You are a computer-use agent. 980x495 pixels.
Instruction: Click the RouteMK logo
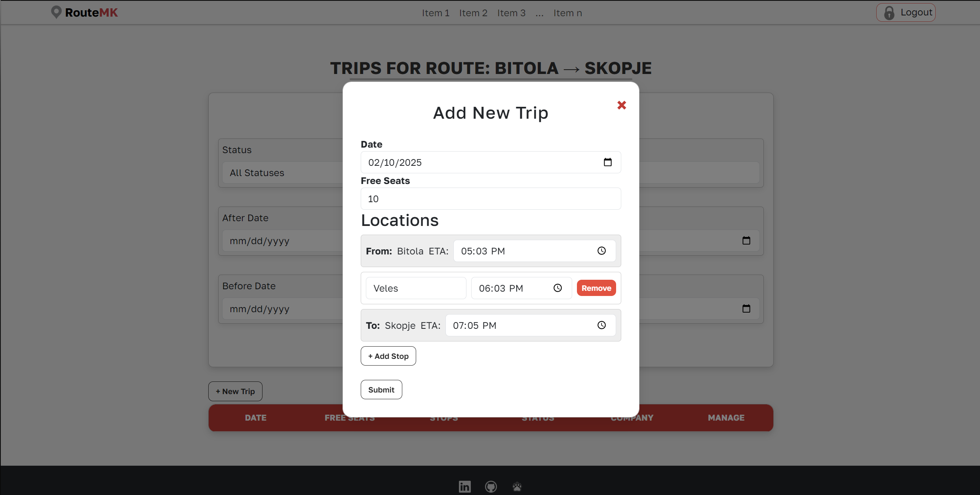coord(84,13)
